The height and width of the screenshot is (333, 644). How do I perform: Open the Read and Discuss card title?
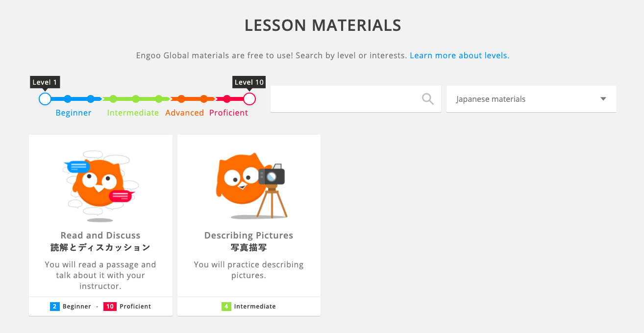(100, 236)
